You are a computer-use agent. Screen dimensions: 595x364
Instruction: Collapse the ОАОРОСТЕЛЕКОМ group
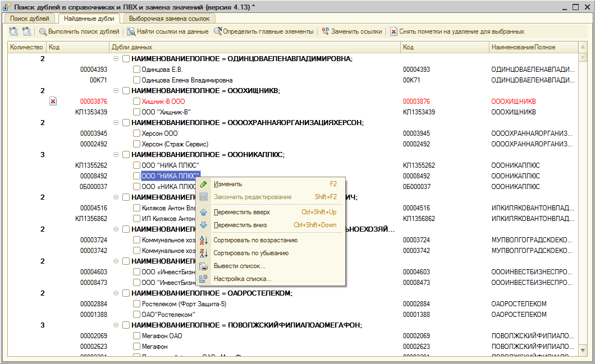[116, 293]
